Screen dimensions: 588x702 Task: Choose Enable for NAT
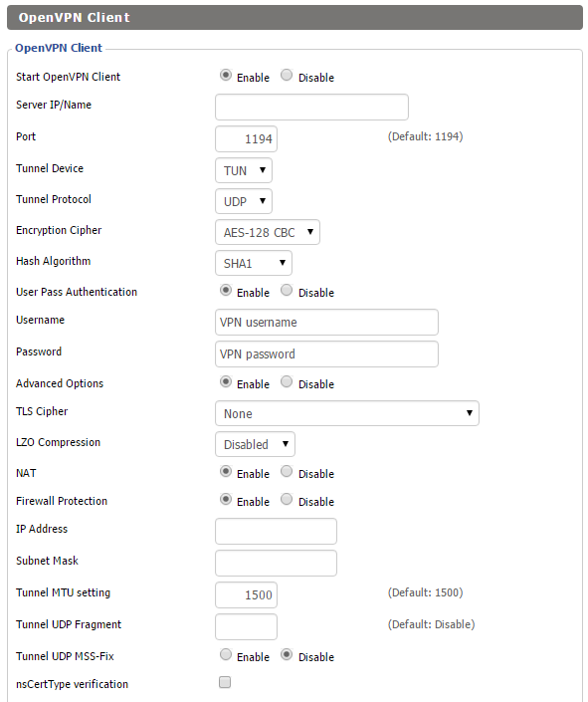click(226, 471)
